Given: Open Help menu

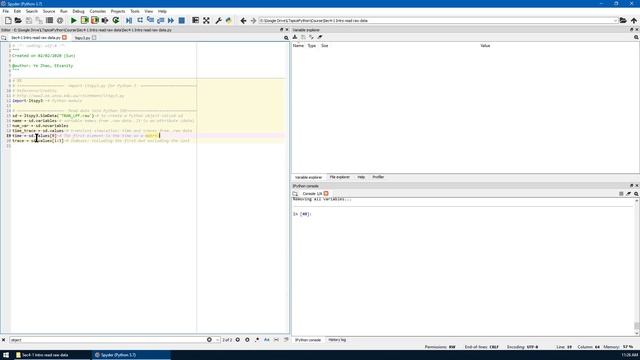Looking at the screenshot, I should tap(162, 11).
